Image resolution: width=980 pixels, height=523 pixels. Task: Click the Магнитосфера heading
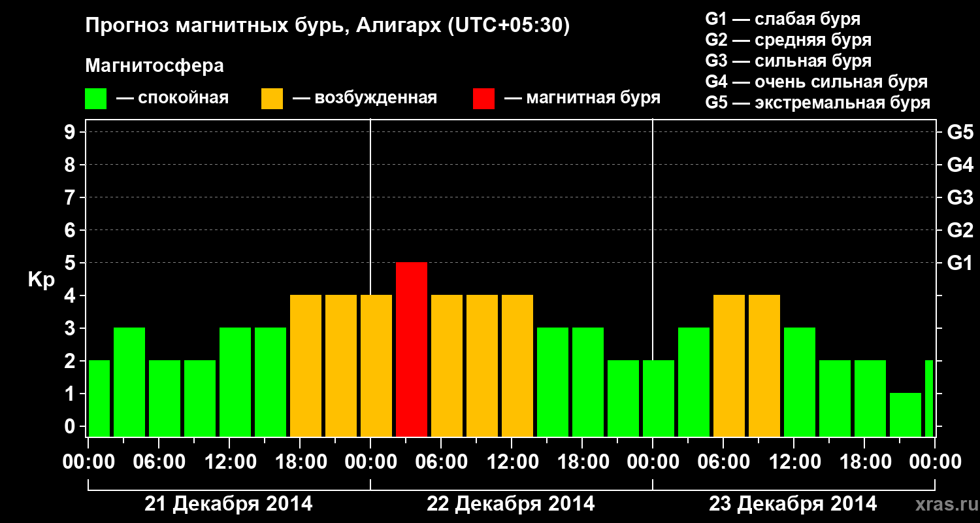[x=155, y=66]
